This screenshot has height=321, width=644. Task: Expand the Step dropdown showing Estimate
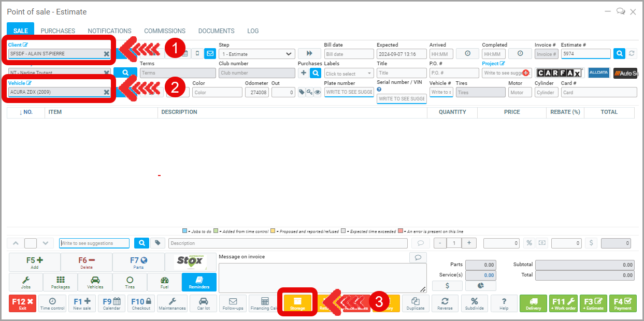pos(256,54)
